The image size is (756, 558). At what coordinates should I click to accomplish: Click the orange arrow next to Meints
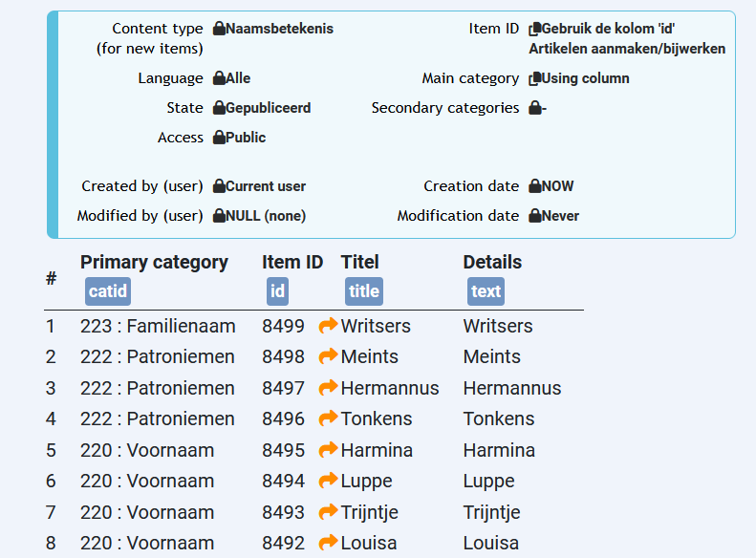[328, 356]
